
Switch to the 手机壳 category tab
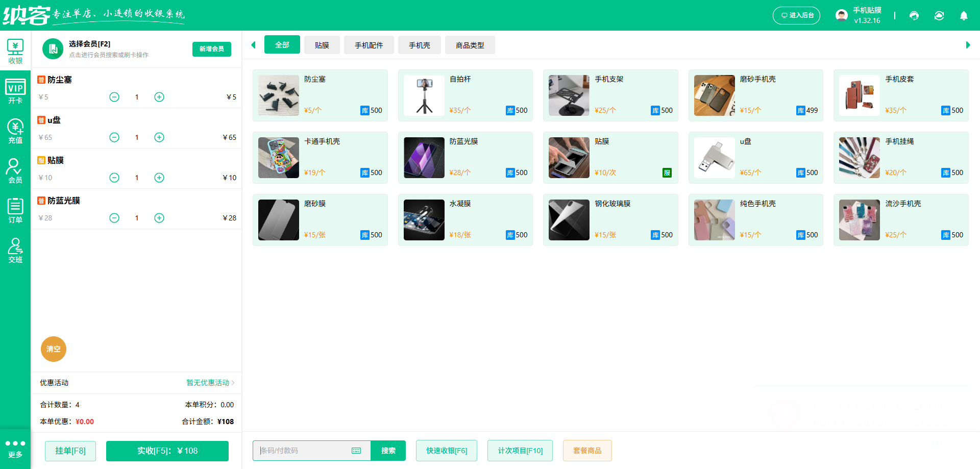tap(419, 45)
